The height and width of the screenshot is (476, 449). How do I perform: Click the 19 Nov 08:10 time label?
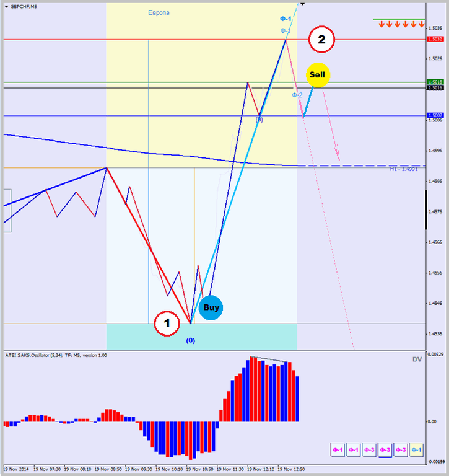[77, 469]
